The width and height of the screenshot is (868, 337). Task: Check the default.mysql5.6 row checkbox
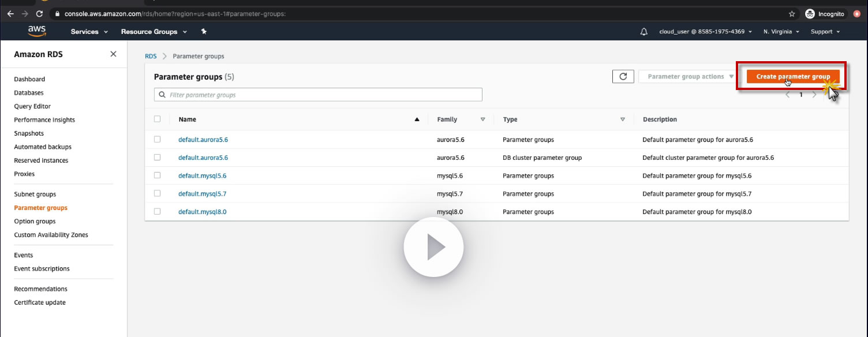157,175
